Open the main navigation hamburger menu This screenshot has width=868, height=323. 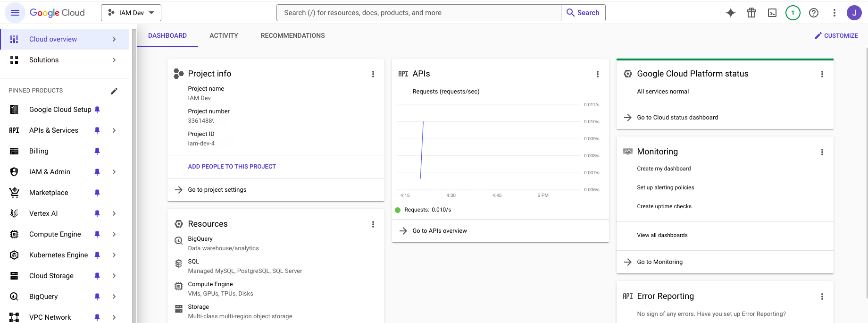[15, 13]
